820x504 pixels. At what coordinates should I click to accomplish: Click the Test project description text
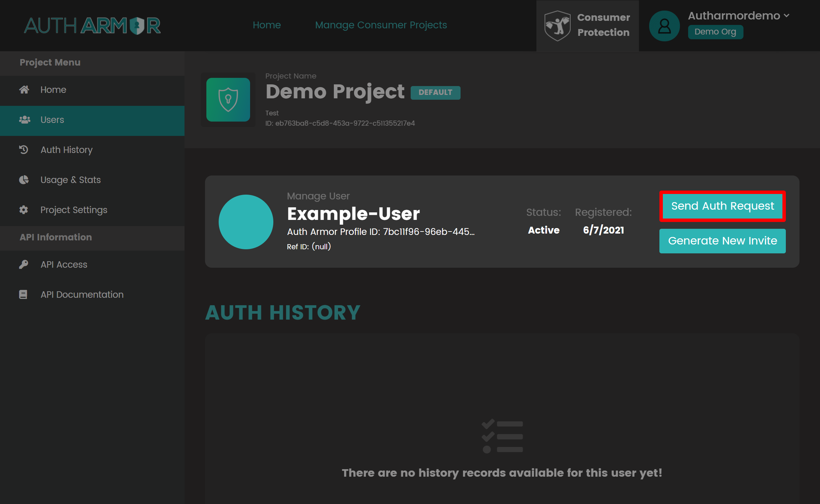click(x=272, y=113)
